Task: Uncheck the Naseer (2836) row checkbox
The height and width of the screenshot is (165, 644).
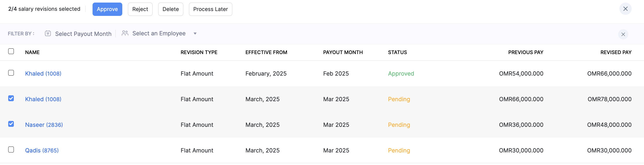Action: coord(11,124)
